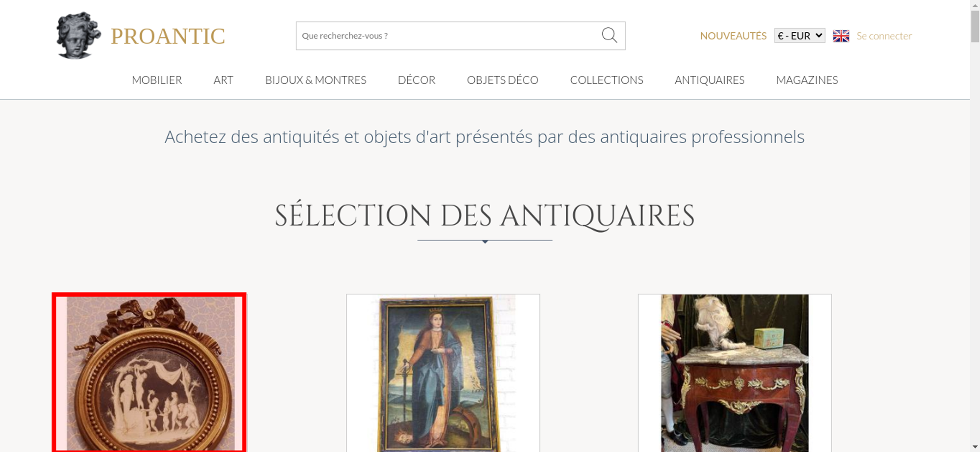Open the MAGAZINES menu

(807, 80)
